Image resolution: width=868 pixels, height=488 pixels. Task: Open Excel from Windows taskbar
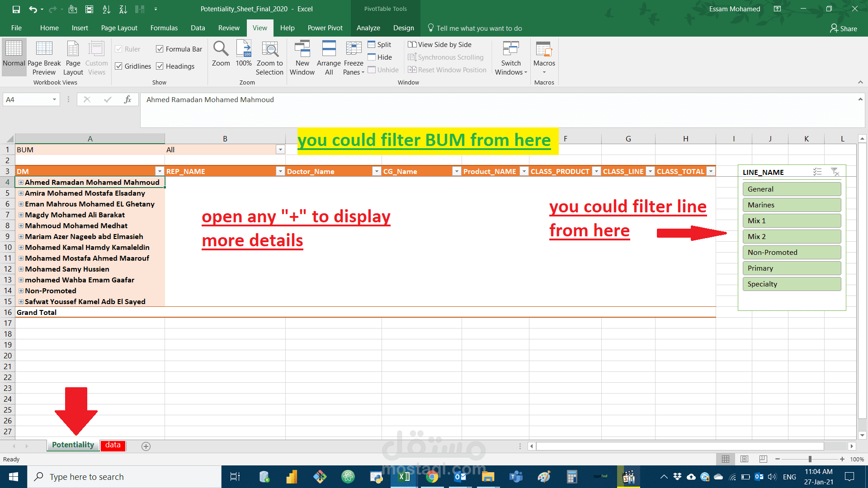(404, 477)
